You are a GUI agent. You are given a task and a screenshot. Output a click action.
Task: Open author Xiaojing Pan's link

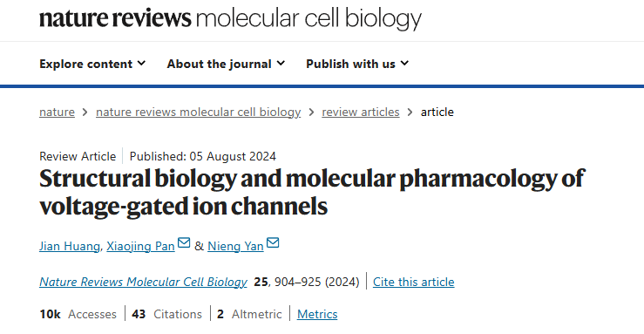coord(141,246)
